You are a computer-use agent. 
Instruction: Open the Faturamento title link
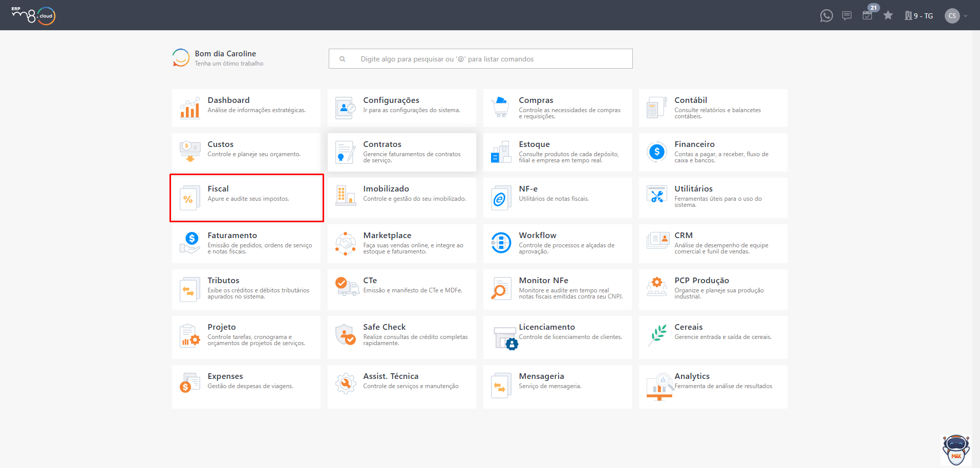pyautogui.click(x=232, y=236)
